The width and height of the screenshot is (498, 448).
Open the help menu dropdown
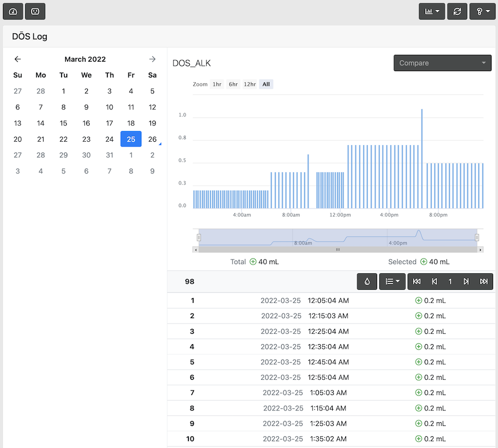point(482,11)
